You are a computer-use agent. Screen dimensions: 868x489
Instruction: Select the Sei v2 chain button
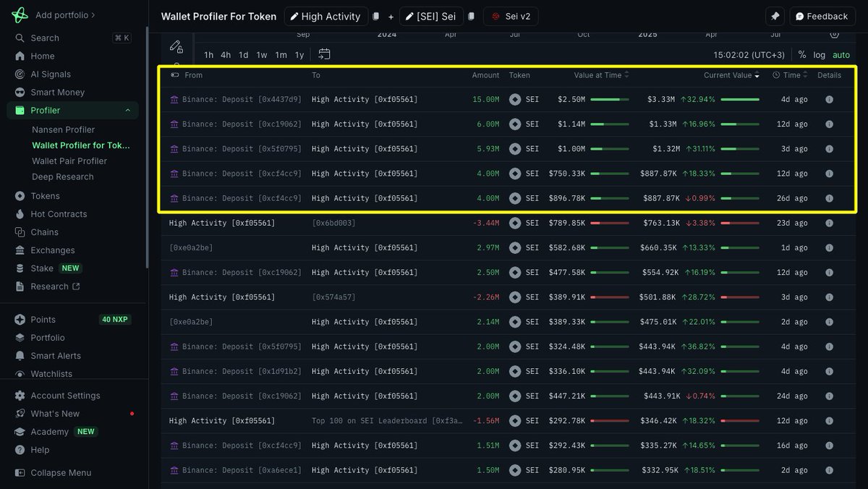tap(511, 16)
